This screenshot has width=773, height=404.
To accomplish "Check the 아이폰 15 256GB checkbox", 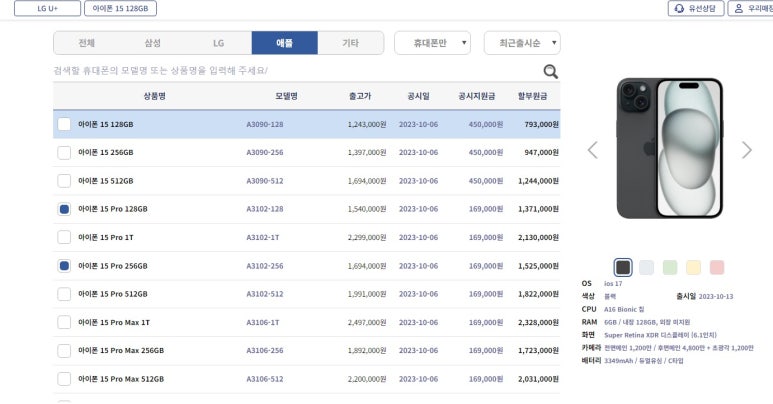I will [64, 152].
